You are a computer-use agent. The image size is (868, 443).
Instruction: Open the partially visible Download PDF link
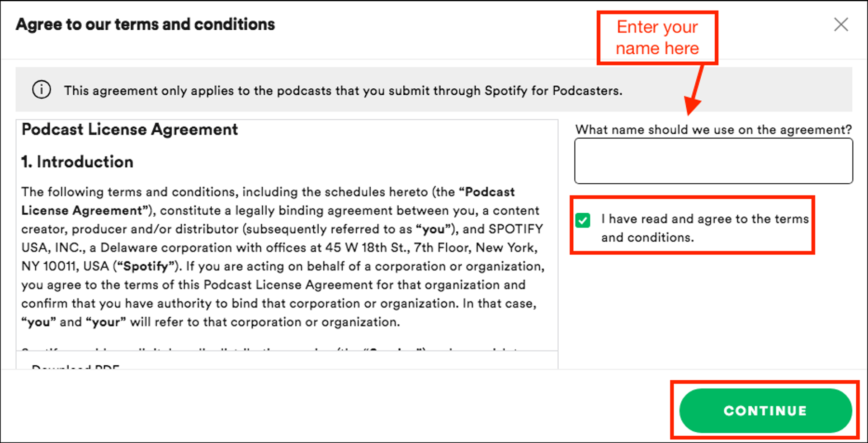[75, 367]
